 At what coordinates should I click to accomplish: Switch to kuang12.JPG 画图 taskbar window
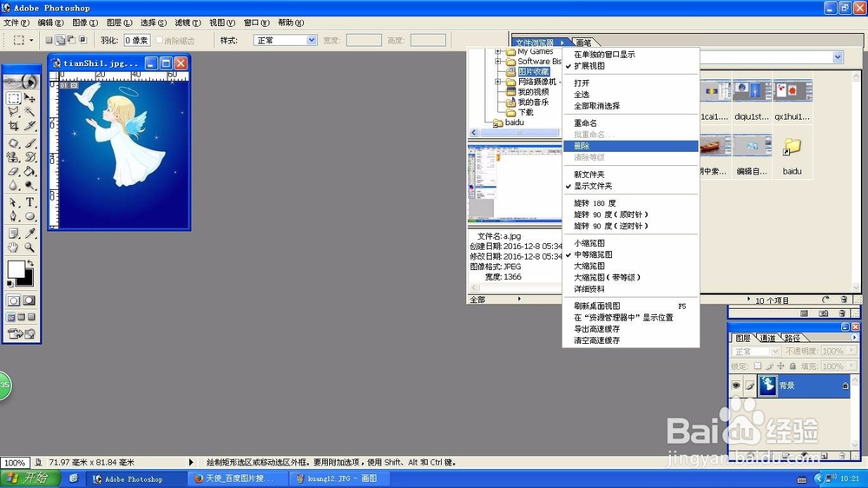[340, 478]
